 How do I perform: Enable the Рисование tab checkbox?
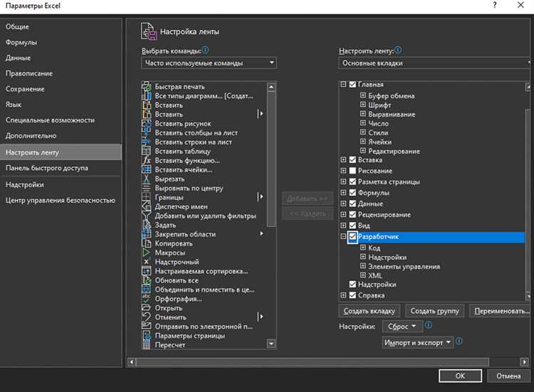click(353, 171)
